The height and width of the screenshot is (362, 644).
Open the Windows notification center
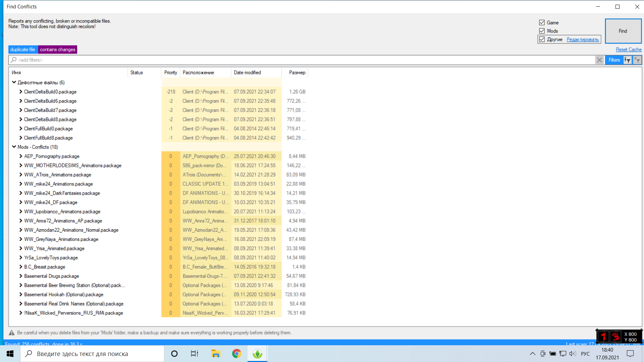point(630,354)
